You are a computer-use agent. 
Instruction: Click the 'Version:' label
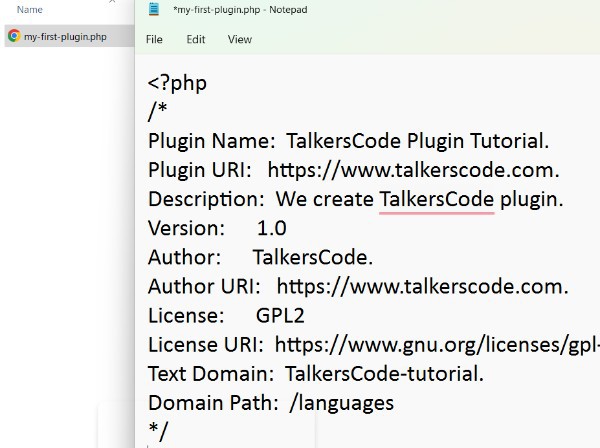click(186, 228)
